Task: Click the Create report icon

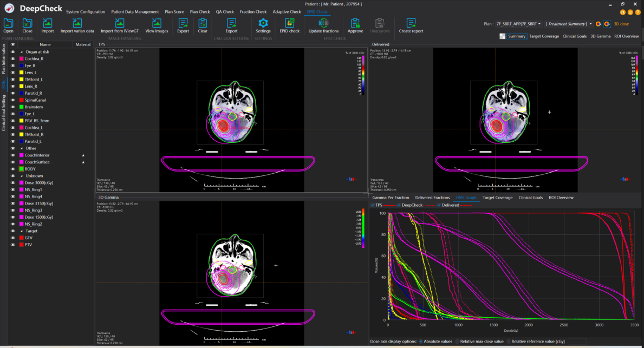Action: pyautogui.click(x=411, y=23)
